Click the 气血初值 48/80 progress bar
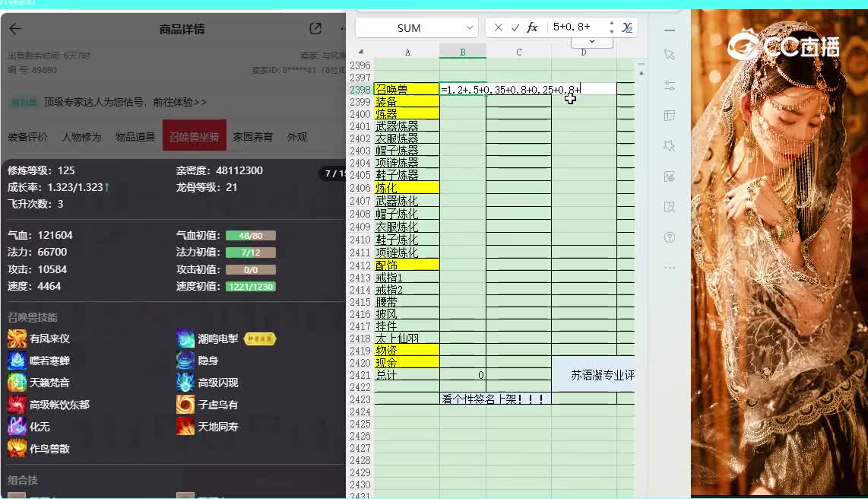 pos(251,235)
